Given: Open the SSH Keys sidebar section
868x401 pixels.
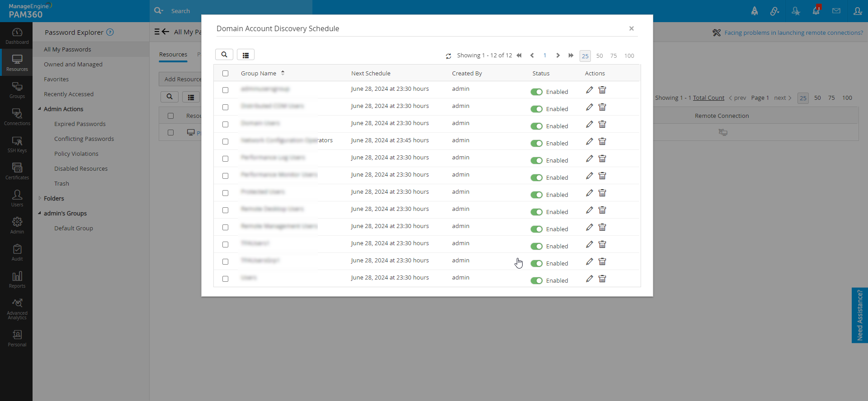Looking at the screenshot, I should [x=17, y=145].
